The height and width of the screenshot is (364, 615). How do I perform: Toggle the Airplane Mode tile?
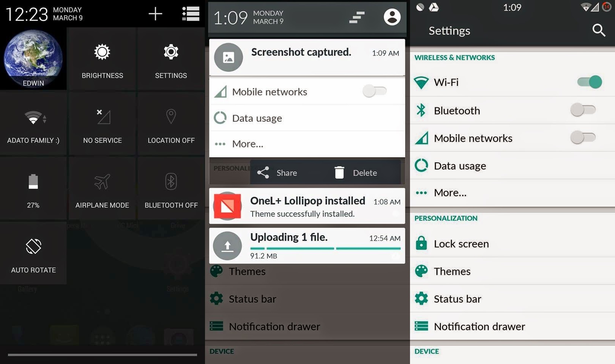102,188
